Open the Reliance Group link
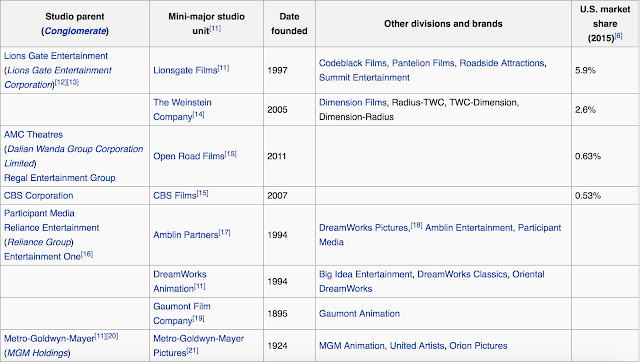This screenshot has height=362, width=640. click(39, 242)
